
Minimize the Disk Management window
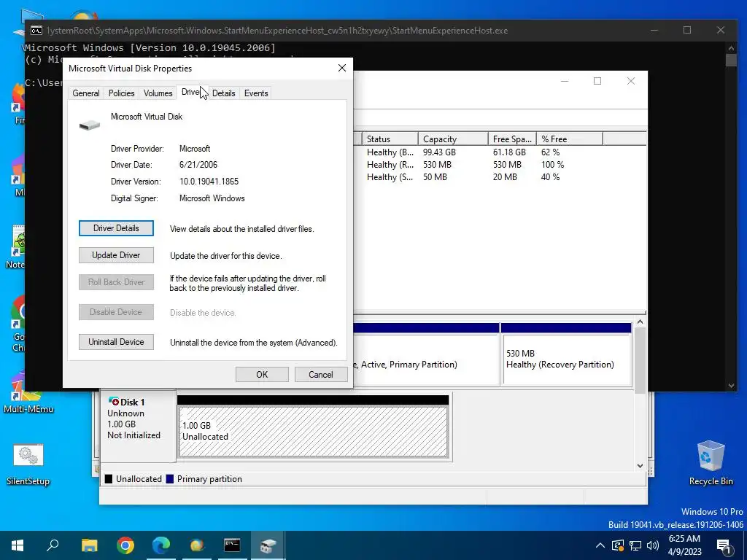click(x=565, y=81)
